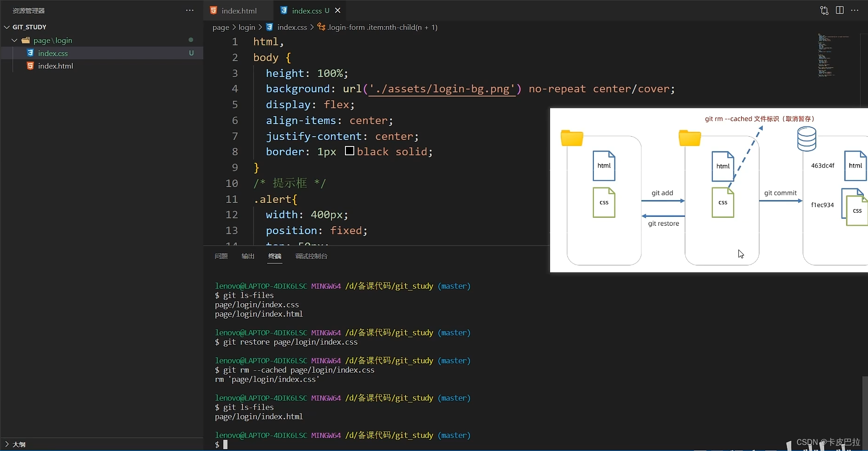868x451 pixels.
Task: Click the modified dot on page\login folder
Action: pyautogui.click(x=191, y=40)
